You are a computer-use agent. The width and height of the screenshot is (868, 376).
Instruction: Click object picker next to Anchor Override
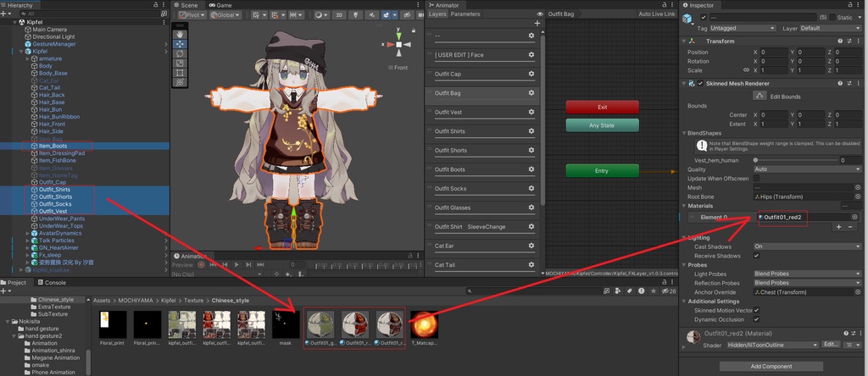[858, 292]
